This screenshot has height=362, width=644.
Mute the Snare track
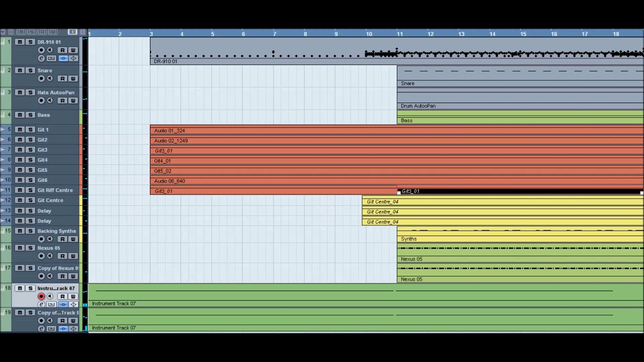click(20, 70)
